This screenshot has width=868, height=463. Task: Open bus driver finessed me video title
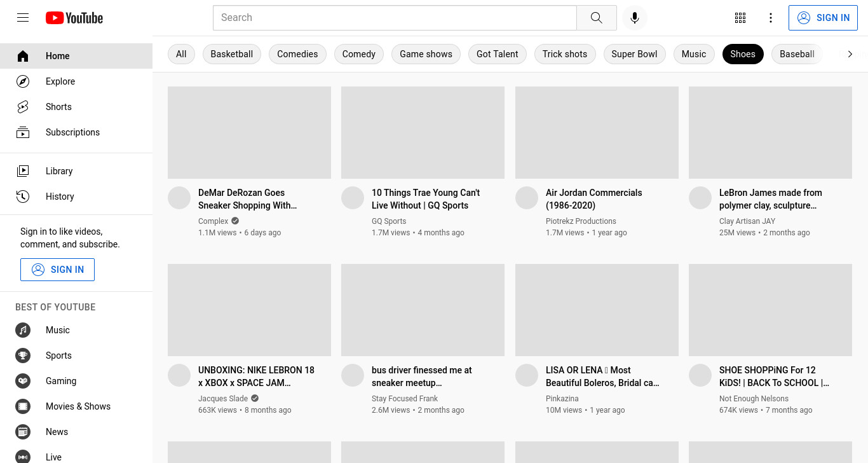pos(422,377)
